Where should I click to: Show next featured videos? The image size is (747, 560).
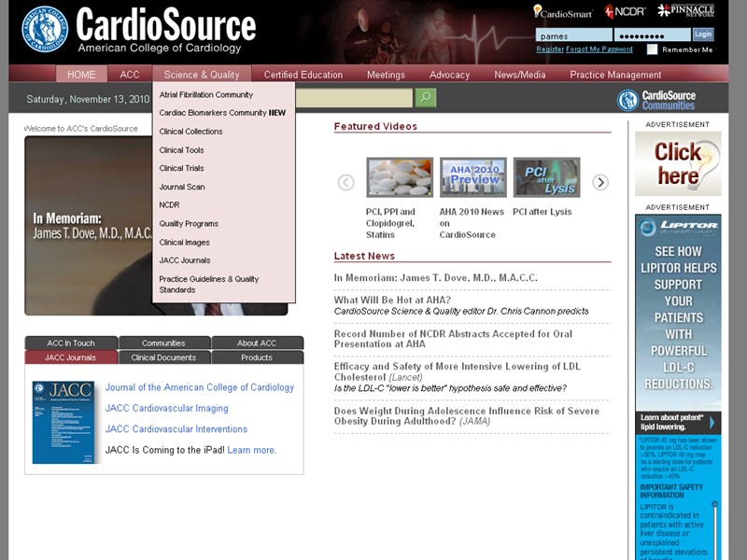pyautogui.click(x=600, y=182)
